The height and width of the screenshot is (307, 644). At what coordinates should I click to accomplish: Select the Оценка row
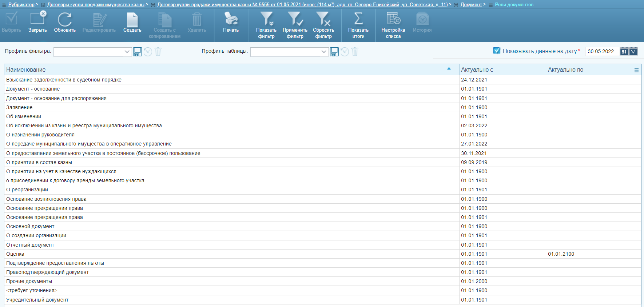pos(322,254)
